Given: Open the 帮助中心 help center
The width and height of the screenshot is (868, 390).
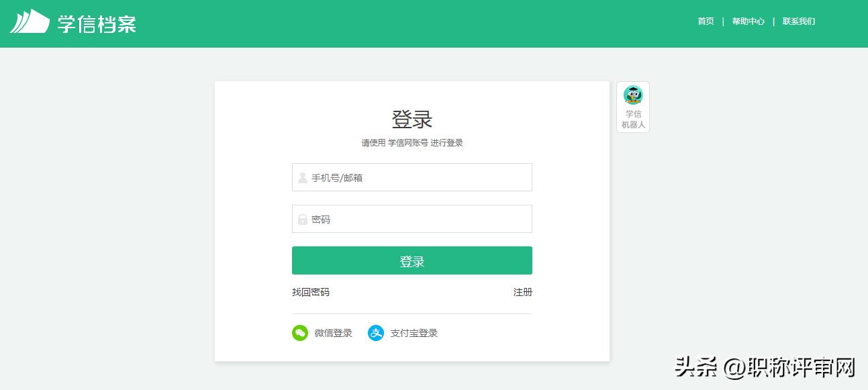Looking at the screenshot, I should (748, 21).
